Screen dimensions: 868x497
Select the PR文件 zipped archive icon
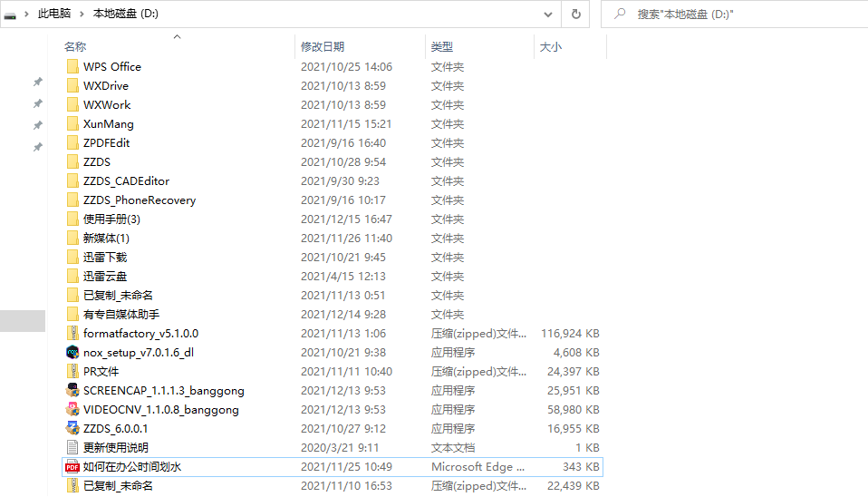tap(72, 371)
